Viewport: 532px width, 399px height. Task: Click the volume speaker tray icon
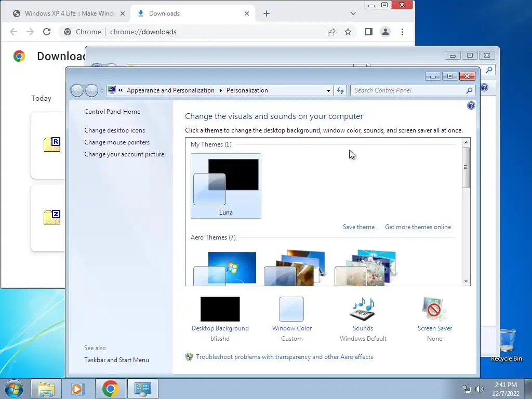pyautogui.click(x=479, y=389)
